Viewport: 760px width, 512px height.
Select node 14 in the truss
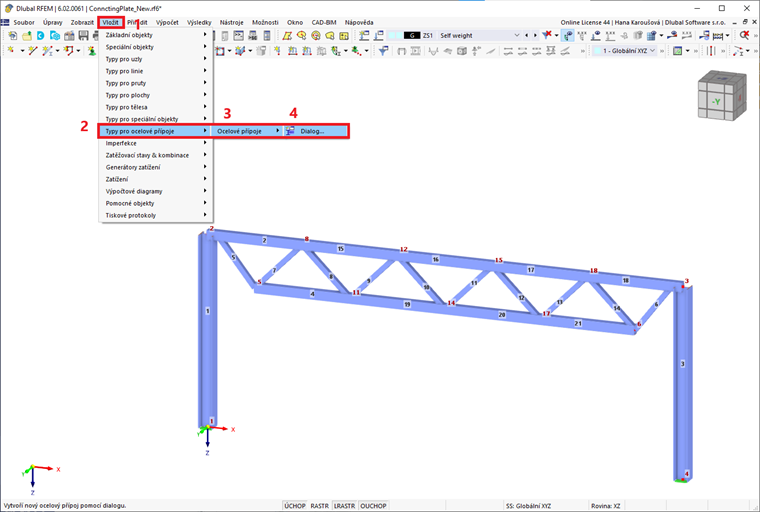click(451, 303)
